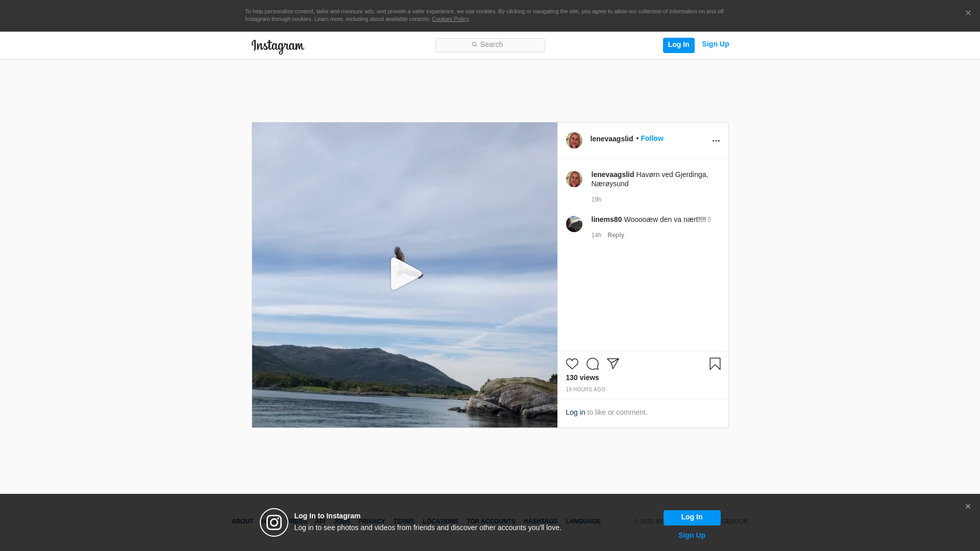The image size is (980, 551).
Task: Open Sign Up link in header
Action: pos(715,44)
